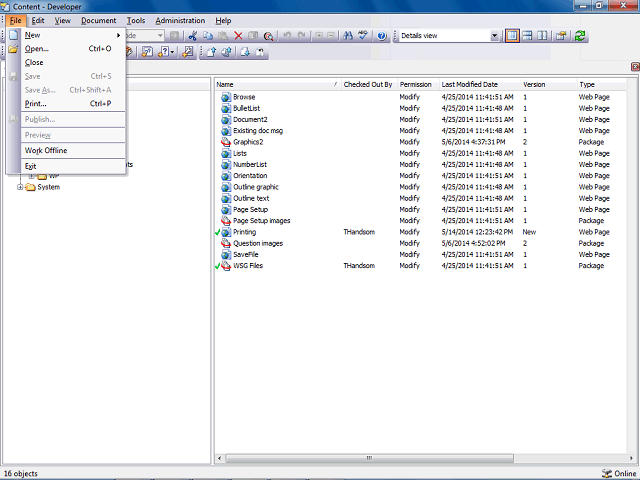The height and width of the screenshot is (480, 640).
Task: Click the horizontal scrollbar thumb
Action: click(x=369, y=458)
